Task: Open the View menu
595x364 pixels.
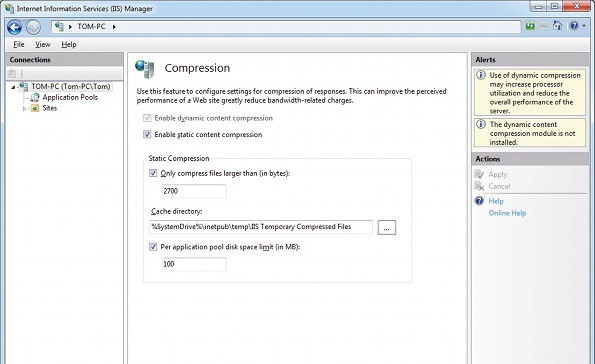Action: pyautogui.click(x=42, y=44)
